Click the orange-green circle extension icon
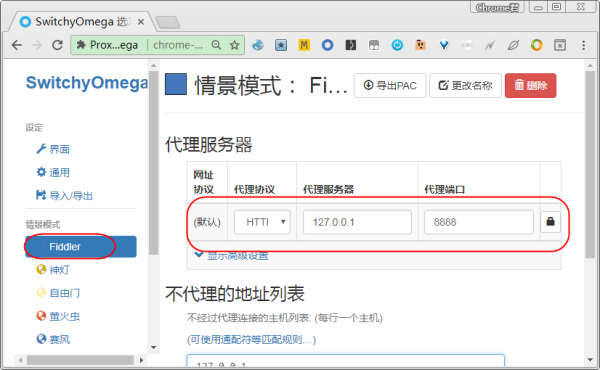 (x=536, y=45)
